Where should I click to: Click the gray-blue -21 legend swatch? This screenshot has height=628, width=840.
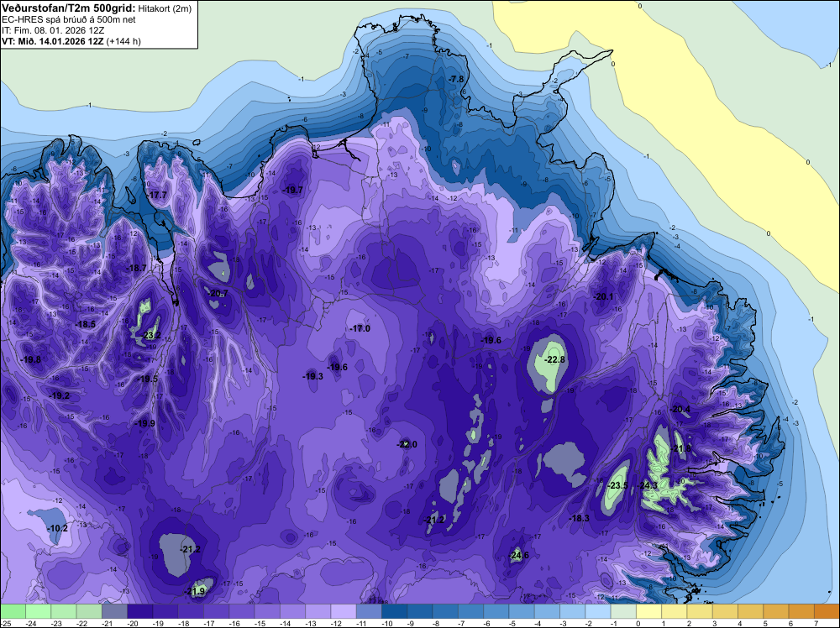(114, 611)
